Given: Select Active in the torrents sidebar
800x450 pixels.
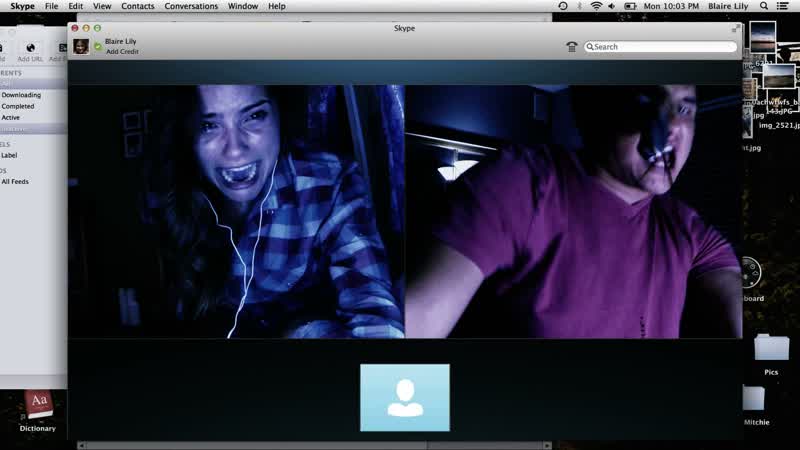Looking at the screenshot, I should [10, 117].
